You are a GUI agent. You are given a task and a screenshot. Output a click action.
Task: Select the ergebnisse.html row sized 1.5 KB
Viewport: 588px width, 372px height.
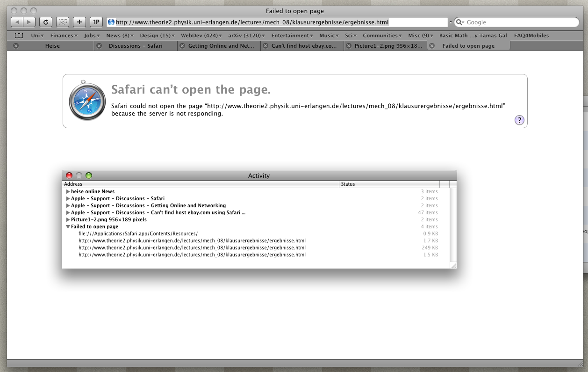point(256,255)
